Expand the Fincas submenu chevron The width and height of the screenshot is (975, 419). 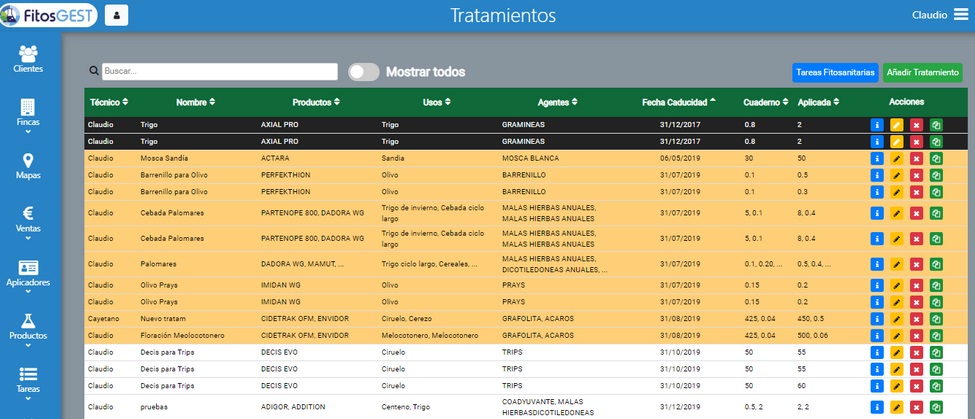(x=28, y=131)
